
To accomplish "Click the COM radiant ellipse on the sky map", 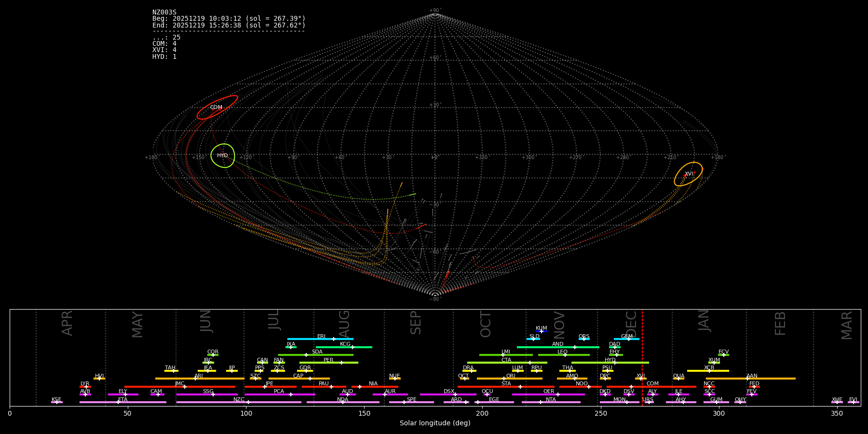I will pyautogui.click(x=217, y=108).
